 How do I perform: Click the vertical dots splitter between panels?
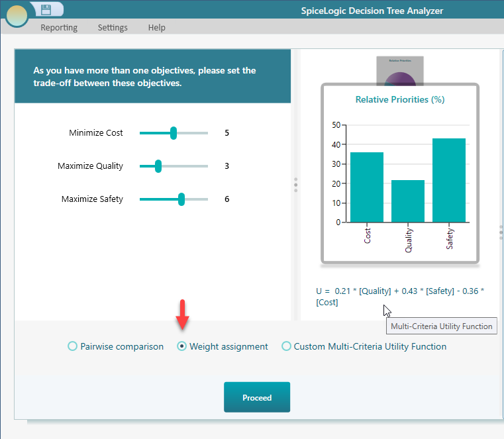tap(295, 185)
